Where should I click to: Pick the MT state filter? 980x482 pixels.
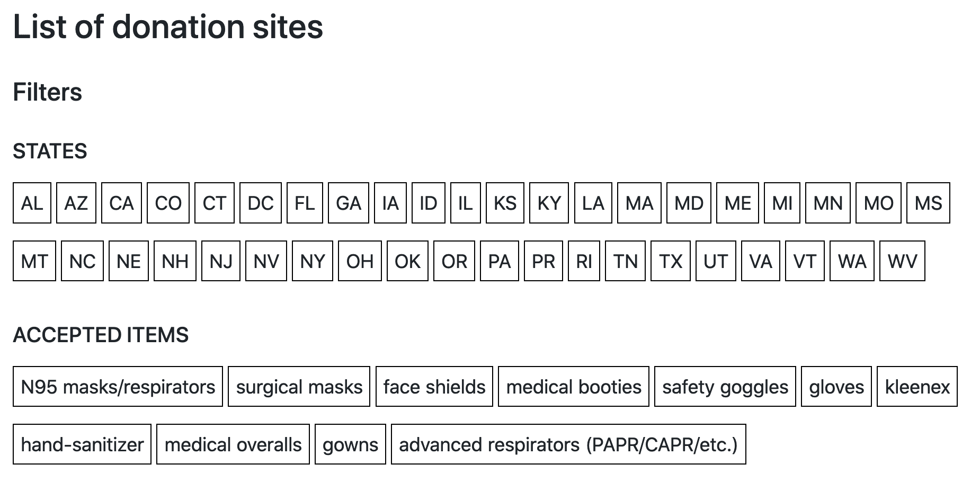point(34,261)
